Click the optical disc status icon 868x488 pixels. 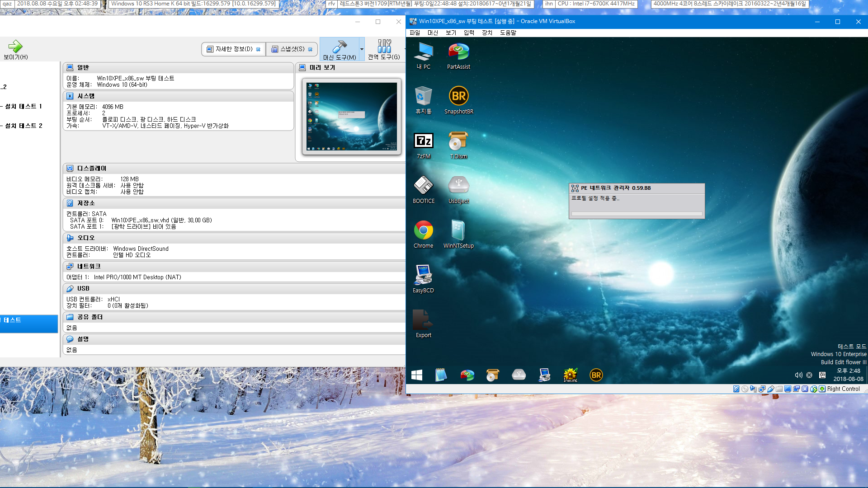pyautogui.click(x=745, y=389)
